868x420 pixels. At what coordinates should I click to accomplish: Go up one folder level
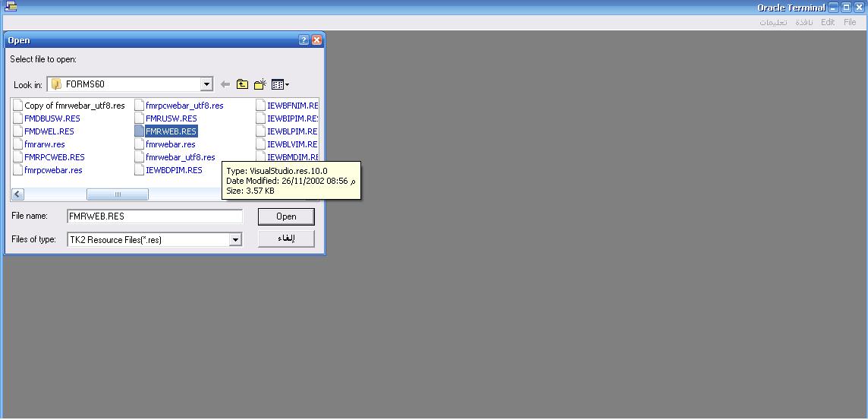click(x=243, y=84)
